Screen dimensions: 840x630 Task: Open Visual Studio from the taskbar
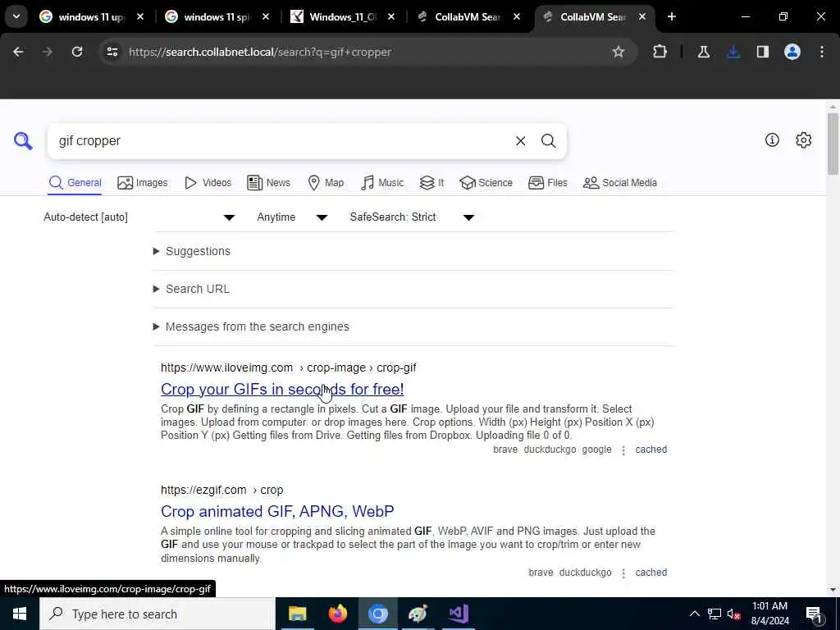pos(459,614)
